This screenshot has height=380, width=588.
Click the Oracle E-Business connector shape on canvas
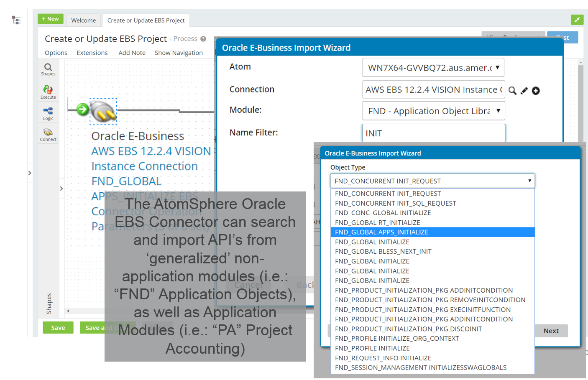[103, 111]
